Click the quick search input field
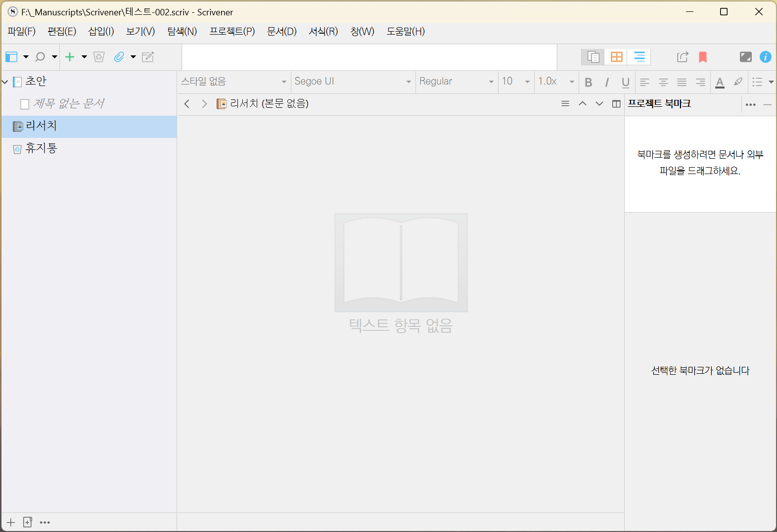This screenshot has height=532, width=777. pos(369,57)
